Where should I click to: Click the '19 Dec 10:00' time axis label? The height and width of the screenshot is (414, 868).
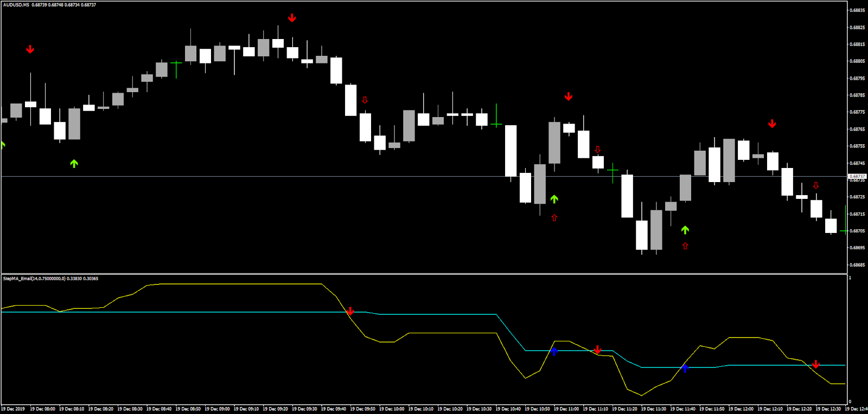coord(392,409)
